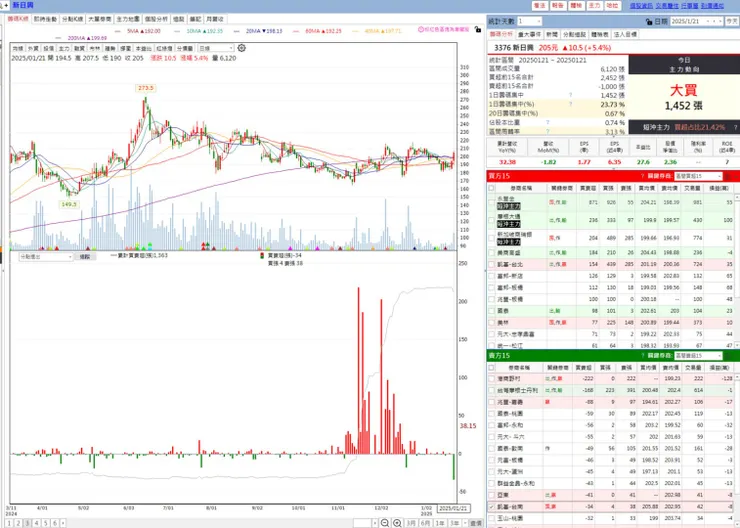This screenshot has height=528, width=740.
Task: Go to chart page 4
Action: pos(36,523)
